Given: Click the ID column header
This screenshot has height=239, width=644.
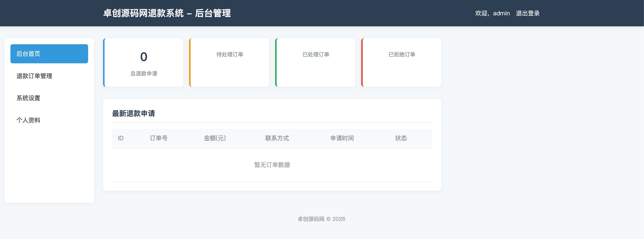Looking at the screenshot, I should point(121,138).
